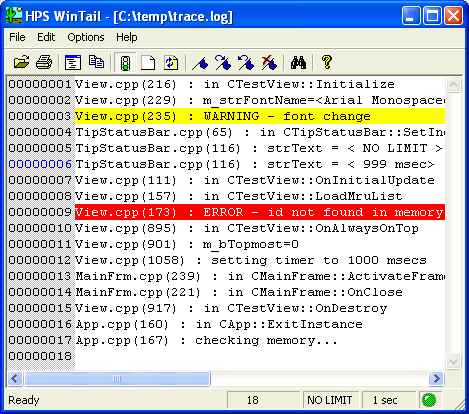The height and width of the screenshot is (414, 469).
Task: Click the horizontal scrollbar thumb
Action: pos(117,379)
